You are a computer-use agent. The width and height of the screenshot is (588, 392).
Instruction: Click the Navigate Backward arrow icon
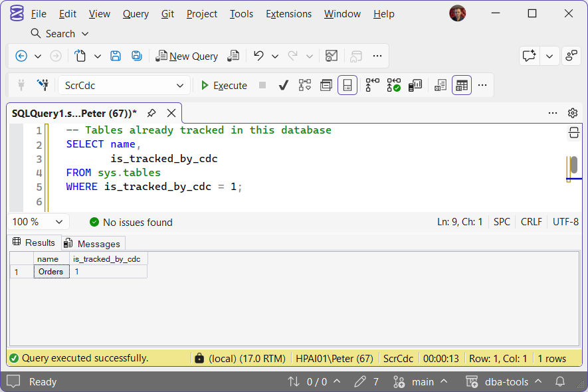click(21, 56)
